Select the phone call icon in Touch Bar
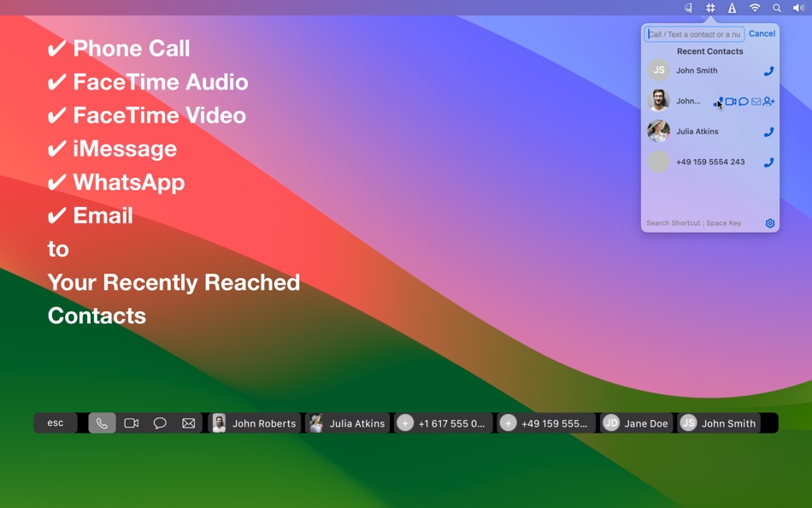 pyautogui.click(x=102, y=423)
